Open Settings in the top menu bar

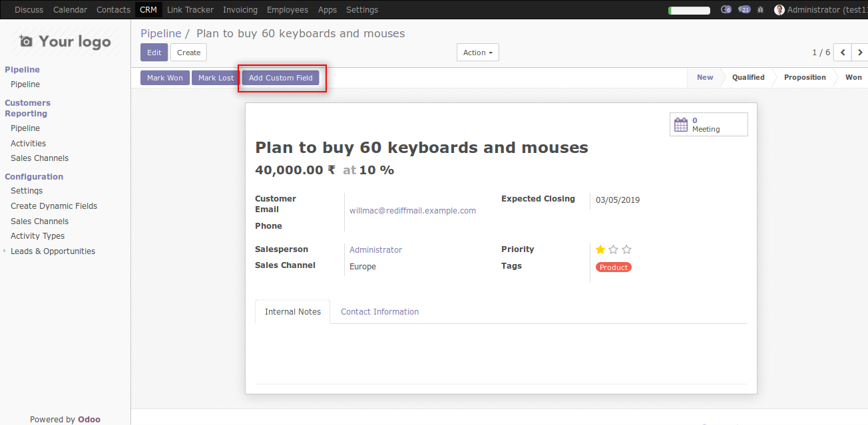pyautogui.click(x=362, y=10)
